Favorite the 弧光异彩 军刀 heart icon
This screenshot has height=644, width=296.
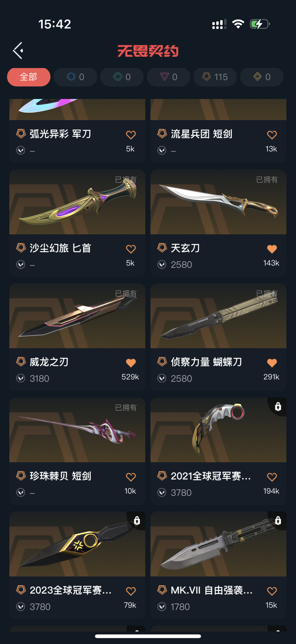131,135
